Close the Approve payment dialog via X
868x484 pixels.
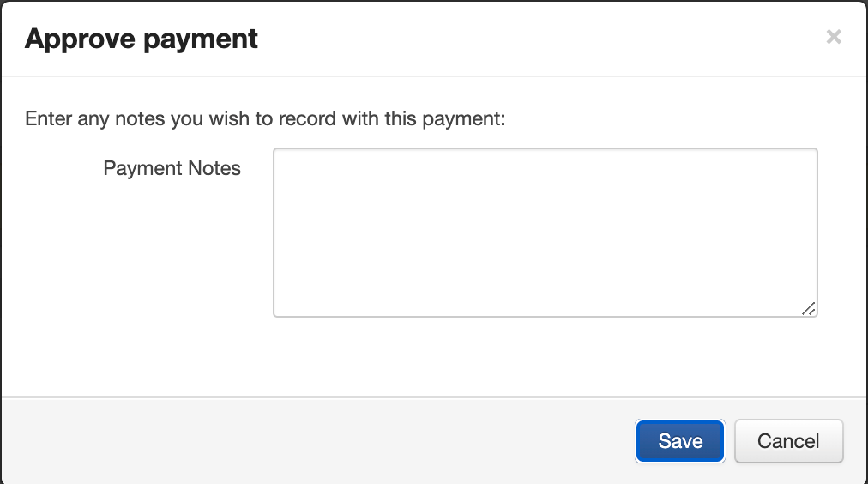click(x=833, y=37)
